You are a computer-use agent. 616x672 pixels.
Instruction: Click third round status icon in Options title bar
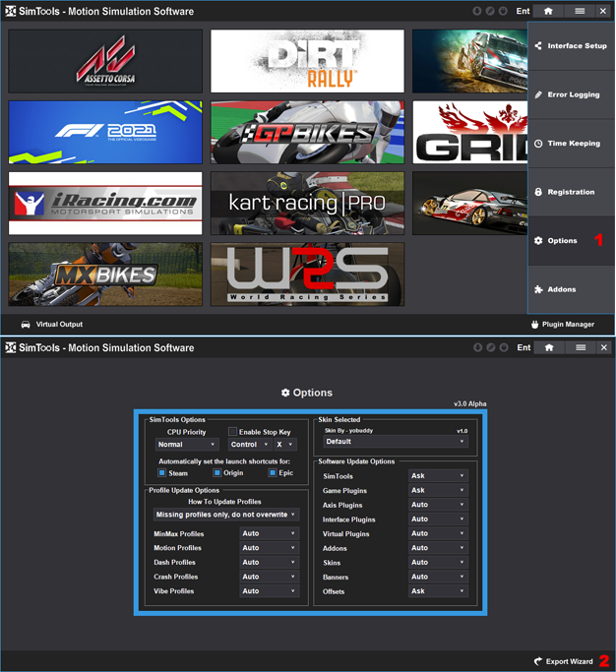(x=504, y=347)
